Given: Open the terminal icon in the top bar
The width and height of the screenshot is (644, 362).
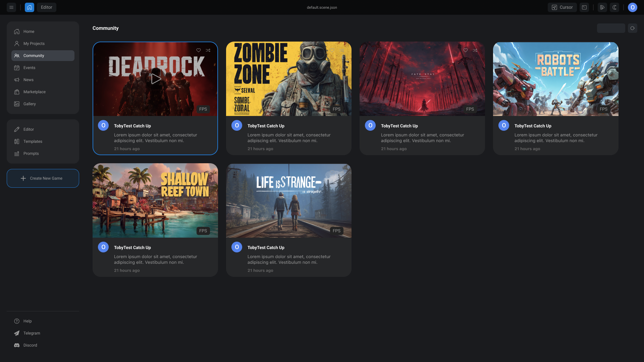Looking at the screenshot, I should click(x=584, y=7).
